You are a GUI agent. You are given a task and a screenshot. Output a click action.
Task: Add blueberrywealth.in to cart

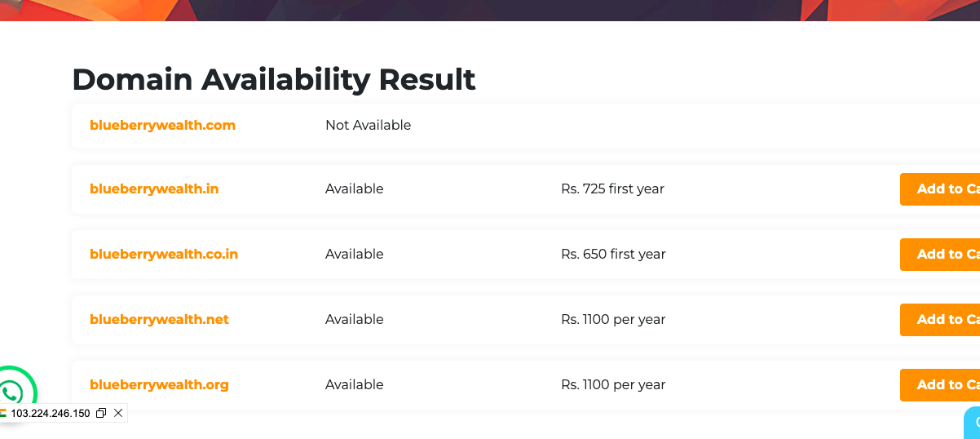[939, 189]
